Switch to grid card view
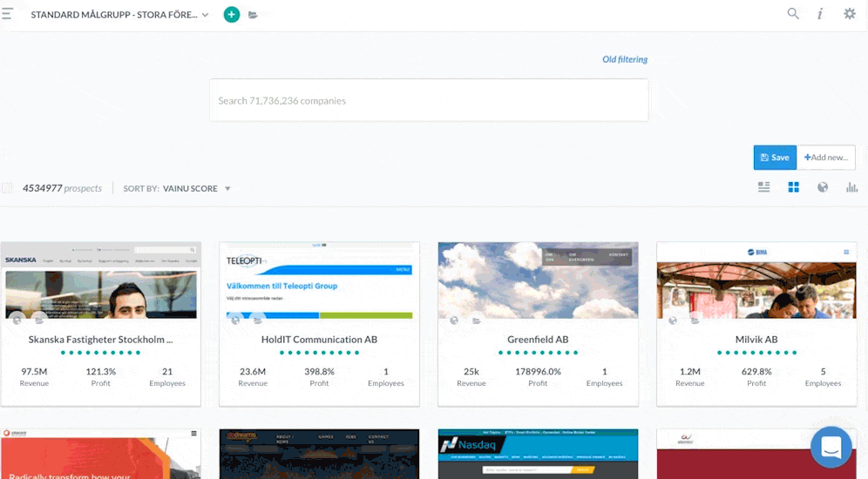Image resolution: width=868 pixels, height=479 pixels. (x=793, y=187)
